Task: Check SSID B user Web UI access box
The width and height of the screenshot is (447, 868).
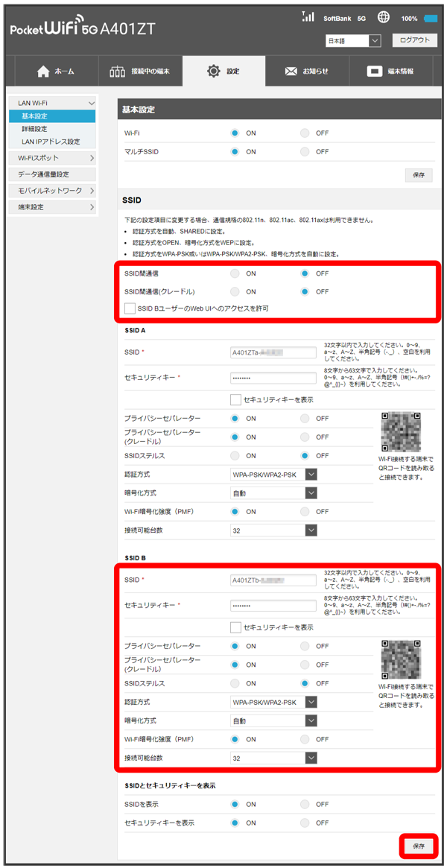Action: pyautogui.click(x=130, y=308)
